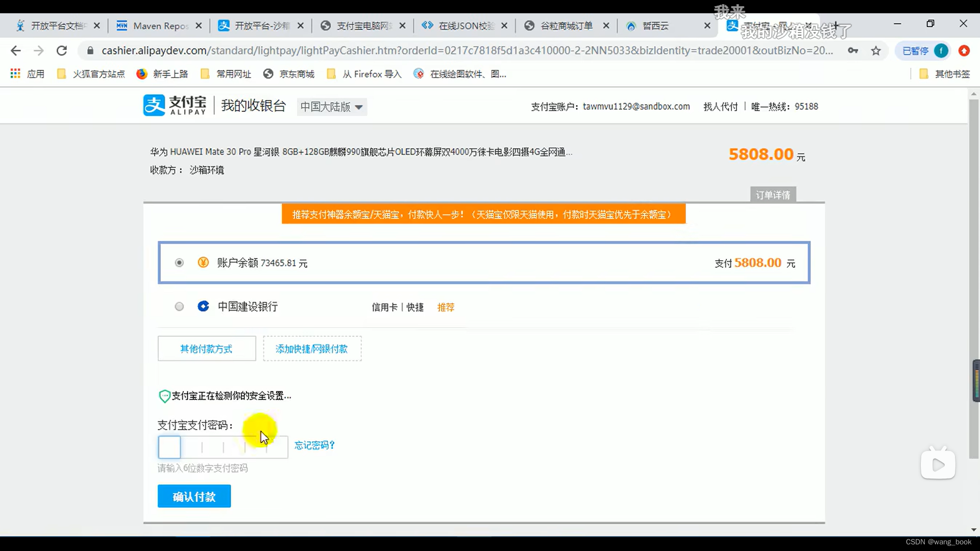This screenshot has width=980, height=551.
Task: Open the saved password key icon
Action: tap(853, 51)
